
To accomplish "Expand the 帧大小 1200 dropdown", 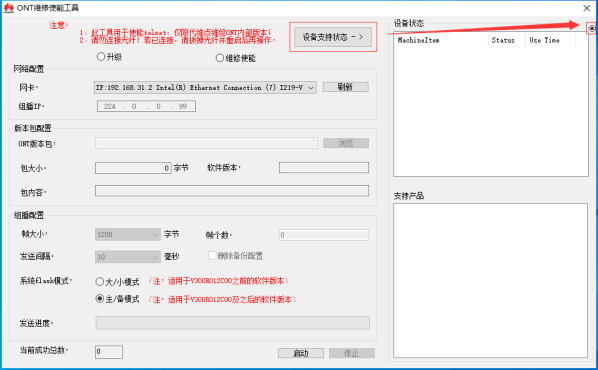I will click(128, 235).
